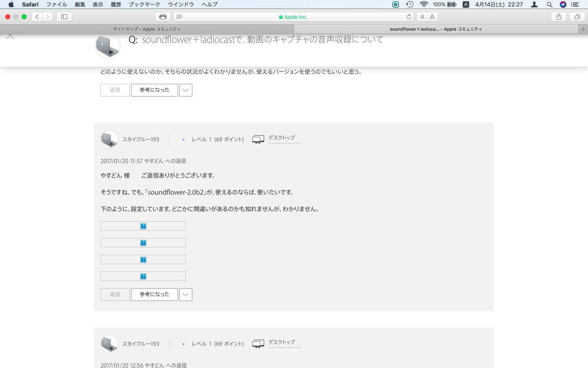Click the topmost missing-image placeholder in the 11:57 reply

(x=143, y=226)
